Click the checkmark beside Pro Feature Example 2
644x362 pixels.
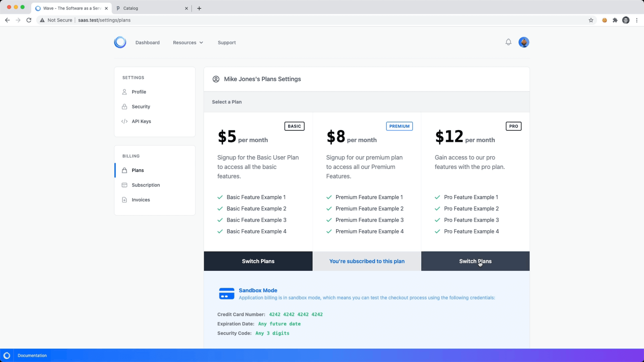(437, 209)
